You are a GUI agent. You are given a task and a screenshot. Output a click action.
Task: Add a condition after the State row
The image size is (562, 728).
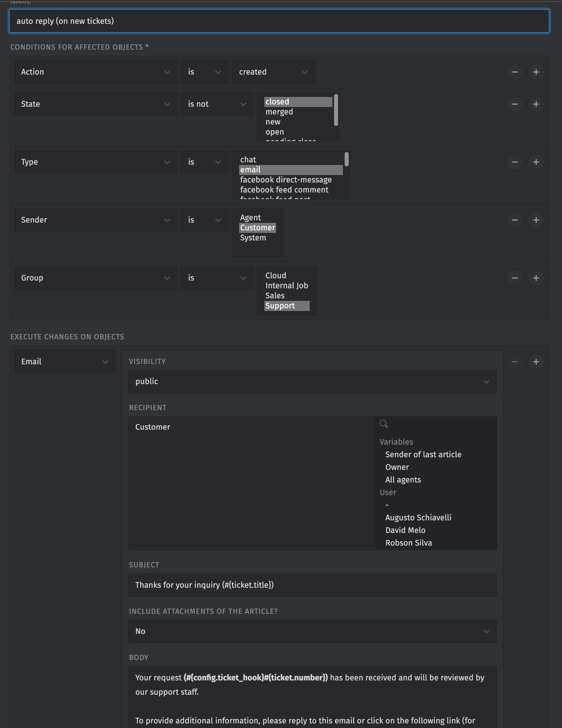[x=536, y=104]
